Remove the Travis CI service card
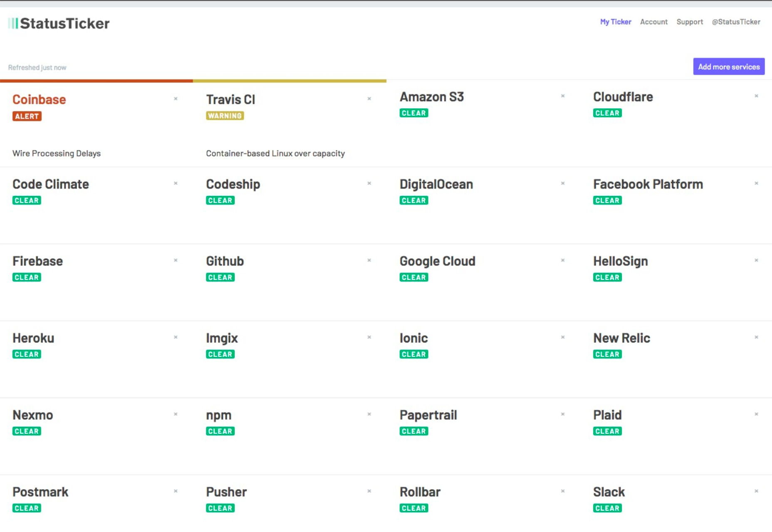 tap(369, 99)
